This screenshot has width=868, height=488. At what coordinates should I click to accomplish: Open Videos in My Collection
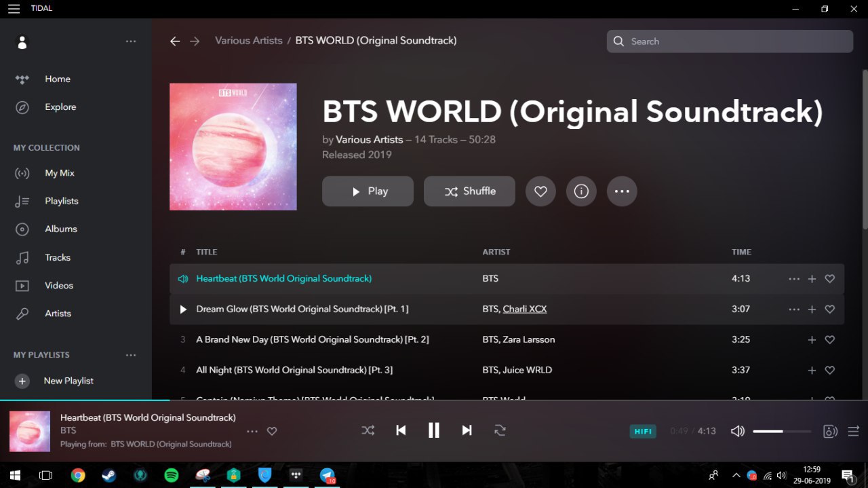(59, 285)
